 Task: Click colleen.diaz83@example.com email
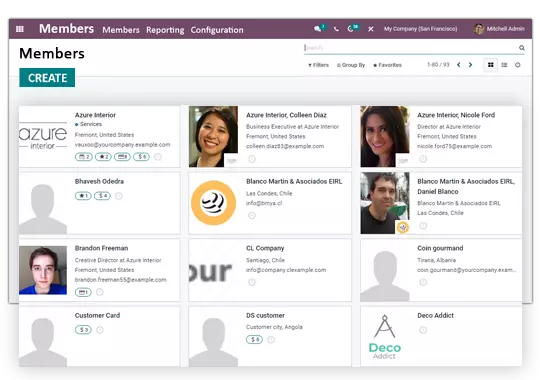point(285,146)
